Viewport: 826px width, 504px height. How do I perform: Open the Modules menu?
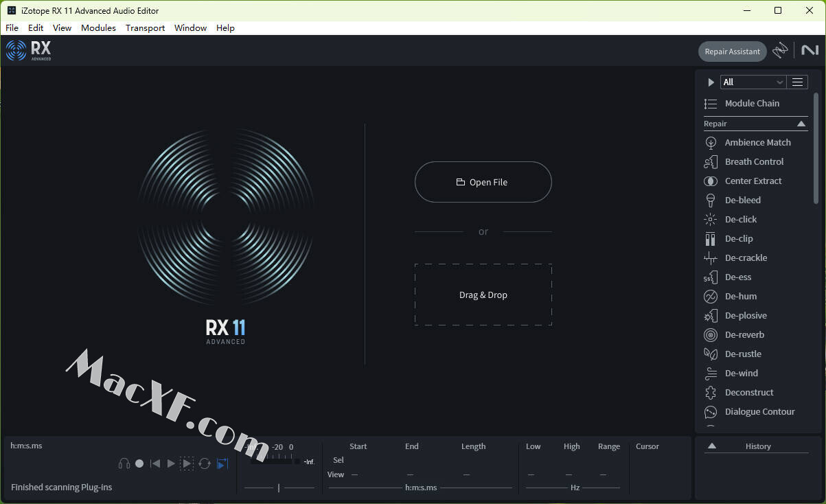click(98, 27)
